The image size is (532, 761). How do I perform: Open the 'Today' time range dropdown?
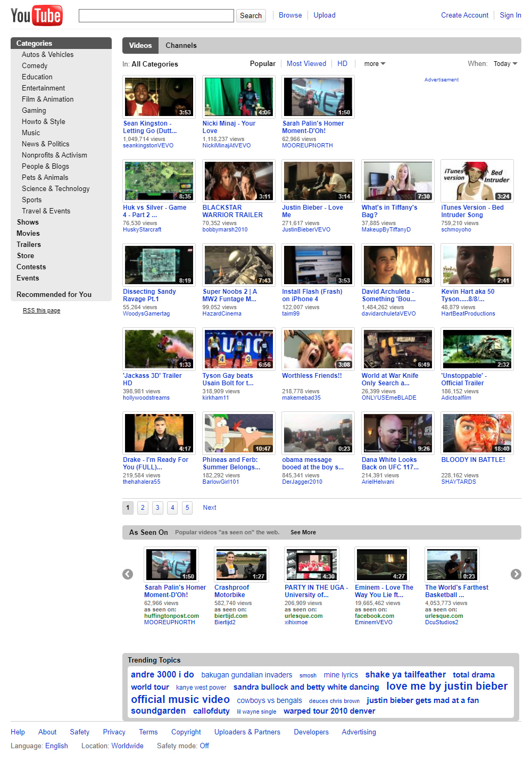pyautogui.click(x=505, y=64)
